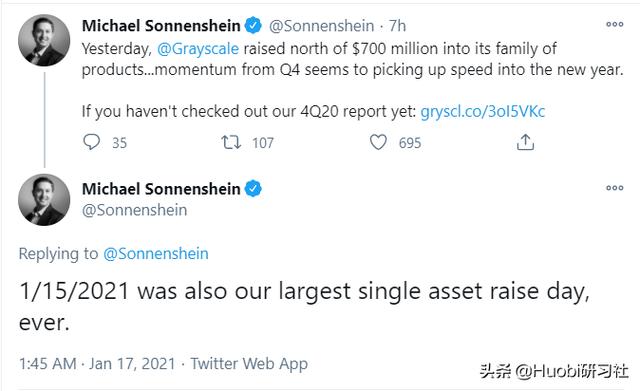Click the verified badge on reply tweet
640x391 pixels.
point(253,189)
